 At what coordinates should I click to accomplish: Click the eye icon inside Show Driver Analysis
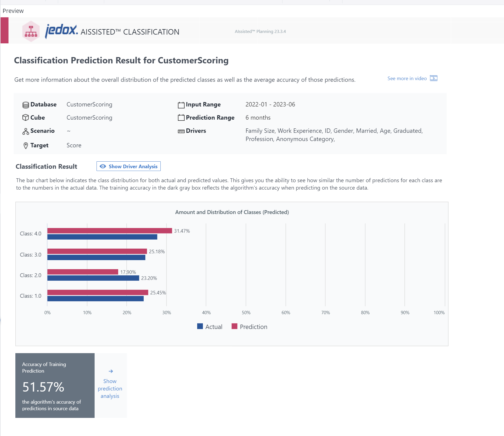[x=103, y=166]
